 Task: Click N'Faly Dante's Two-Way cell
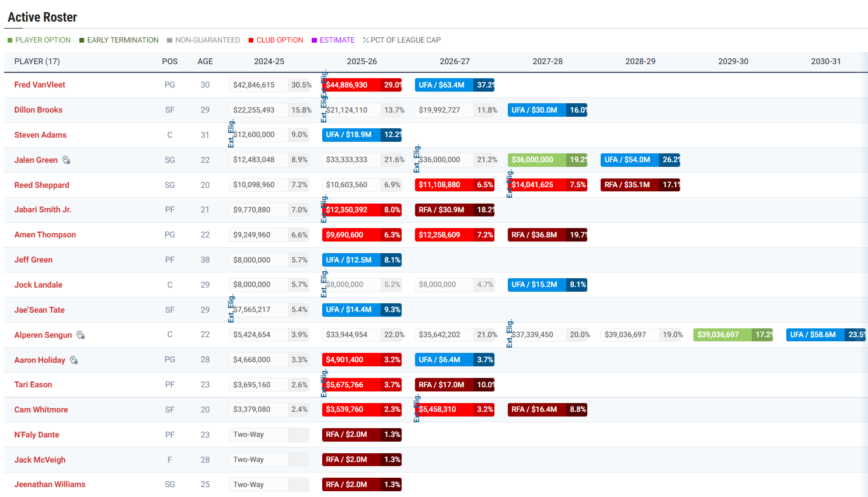click(x=269, y=435)
